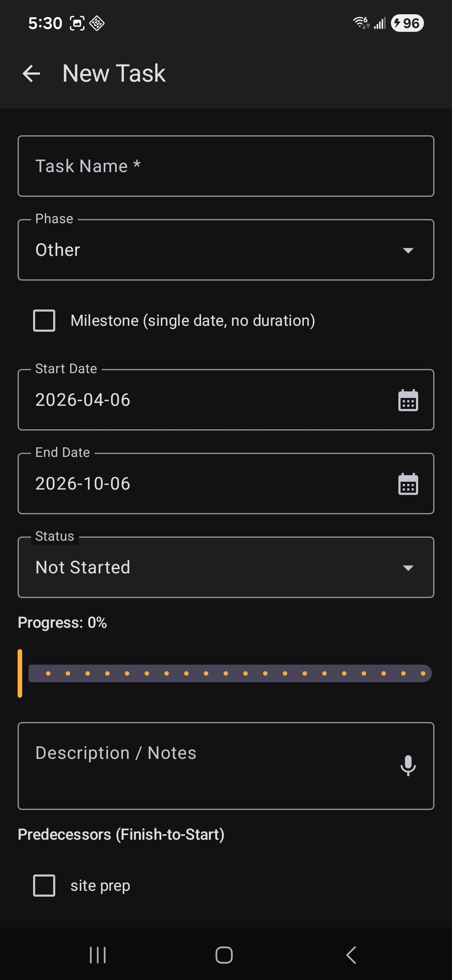Viewport: 452px width, 980px height.
Task: Focus the Task Name input field
Action: pos(226,166)
